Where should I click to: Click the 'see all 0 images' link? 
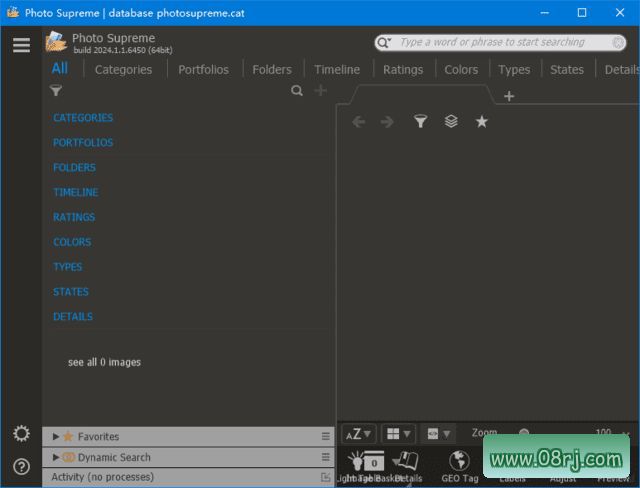click(104, 362)
